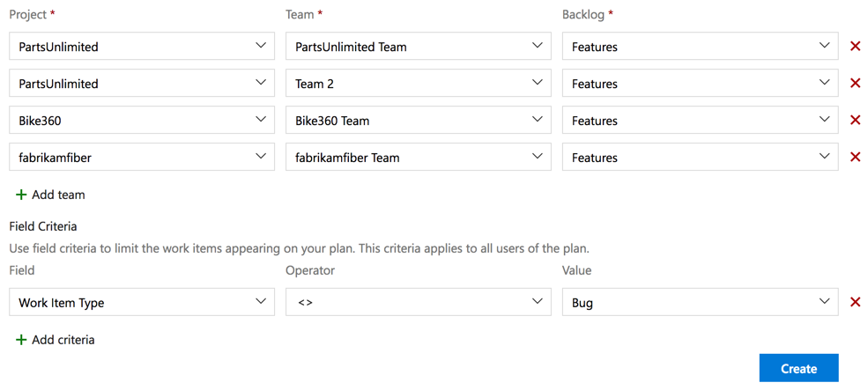
Task: Click the Value column label
Action: pyautogui.click(x=577, y=270)
